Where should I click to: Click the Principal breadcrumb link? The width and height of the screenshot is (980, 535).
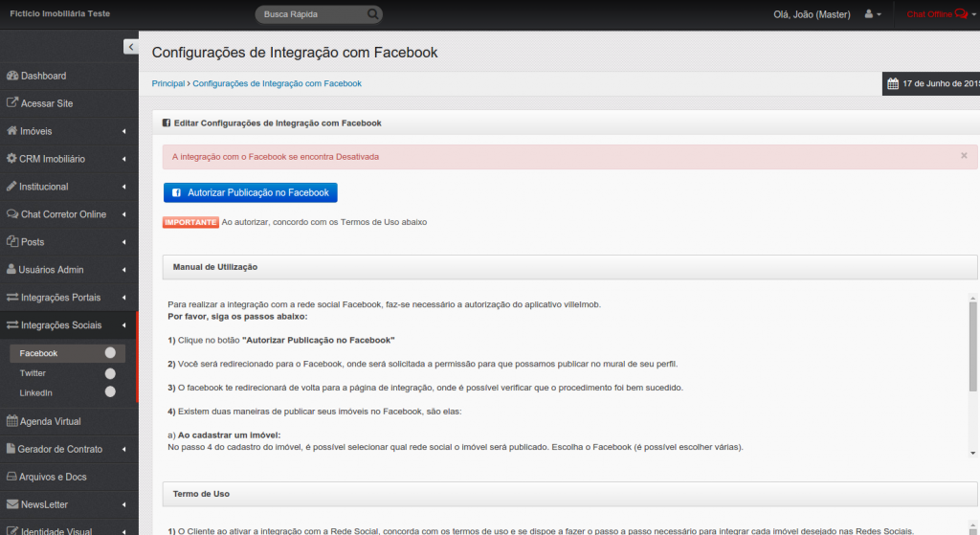pyautogui.click(x=168, y=83)
